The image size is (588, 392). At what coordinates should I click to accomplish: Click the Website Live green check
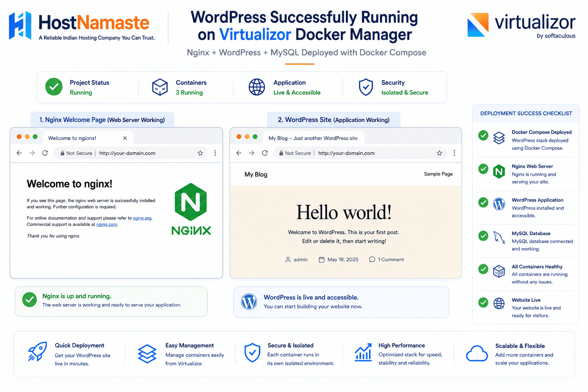483,302
